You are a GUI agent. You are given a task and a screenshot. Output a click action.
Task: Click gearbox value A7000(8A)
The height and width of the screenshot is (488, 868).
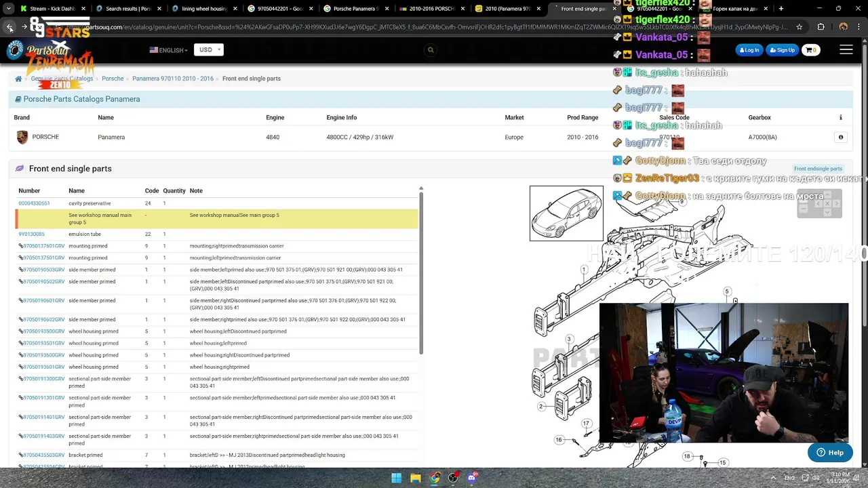[x=763, y=137]
